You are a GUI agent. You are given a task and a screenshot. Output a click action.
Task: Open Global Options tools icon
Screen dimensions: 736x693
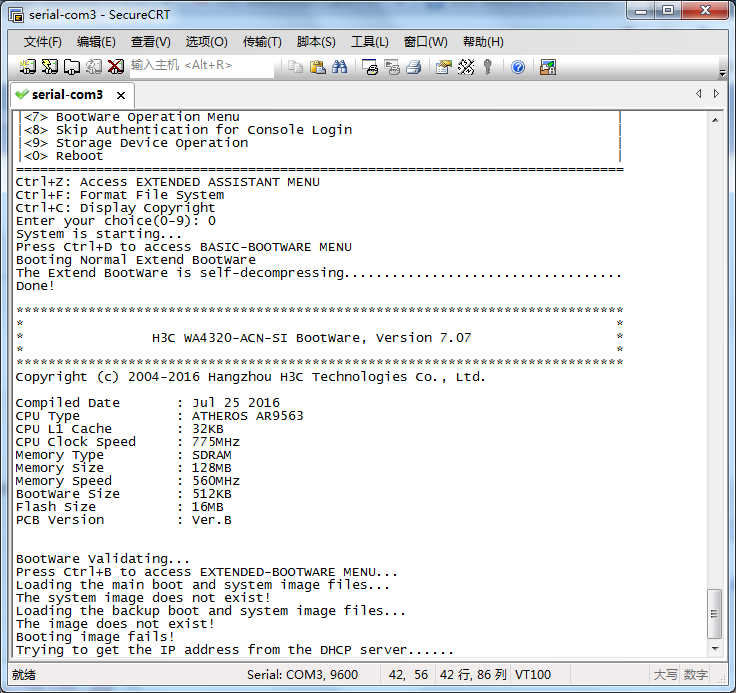tap(466, 67)
